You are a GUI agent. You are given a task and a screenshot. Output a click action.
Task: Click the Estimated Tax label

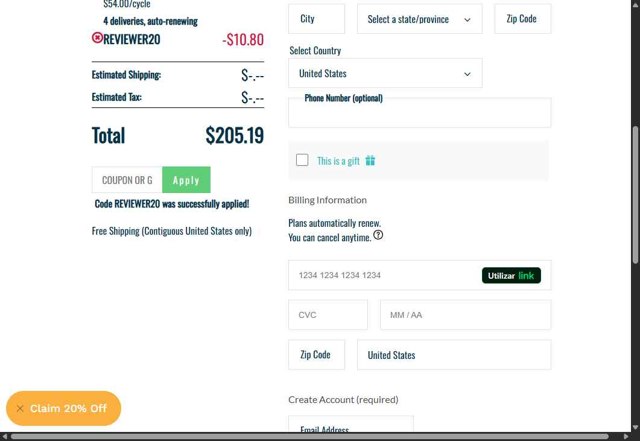[117, 97]
